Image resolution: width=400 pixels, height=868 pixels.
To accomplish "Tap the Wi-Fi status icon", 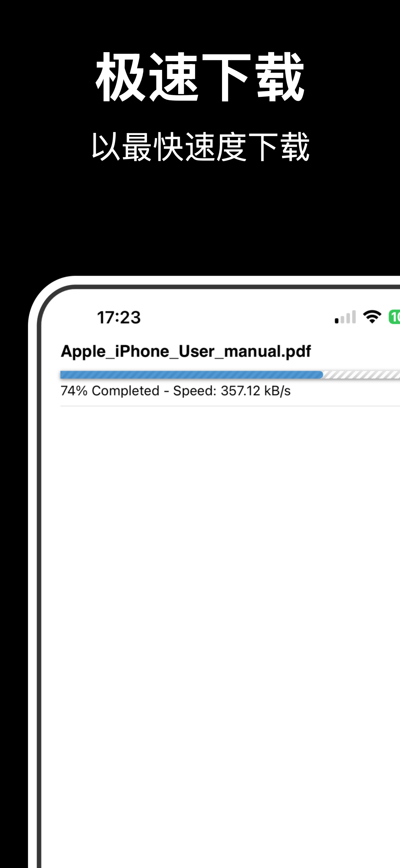I will point(372,317).
